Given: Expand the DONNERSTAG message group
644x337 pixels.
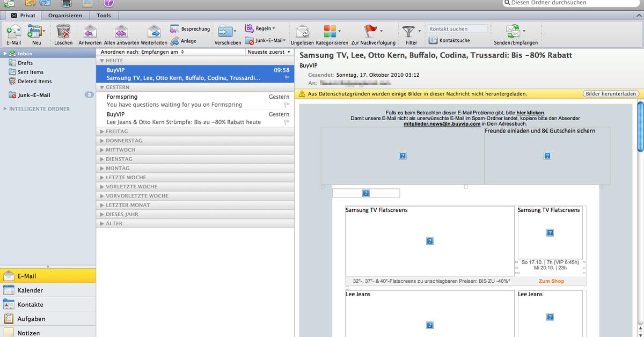Looking at the screenshot, I should tap(102, 141).
